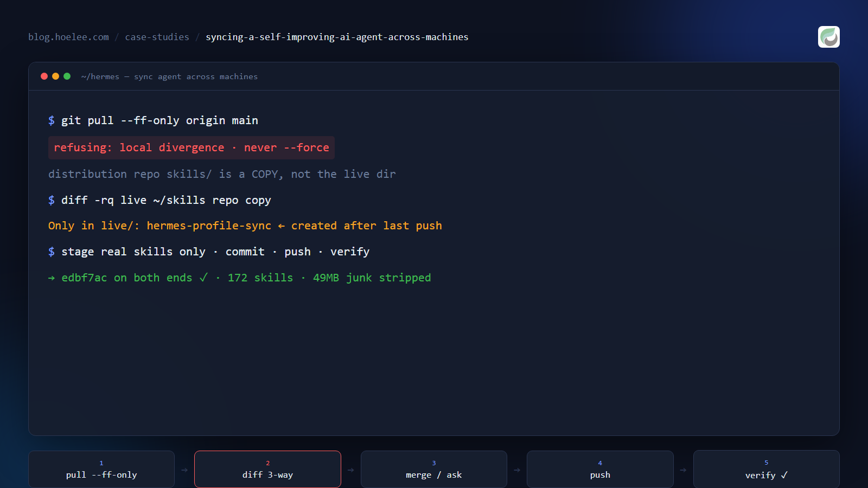Viewport: 868px width, 488px height.
Task: Open blog.hoelee.com breadcrumb link
Action: [68, 37]
